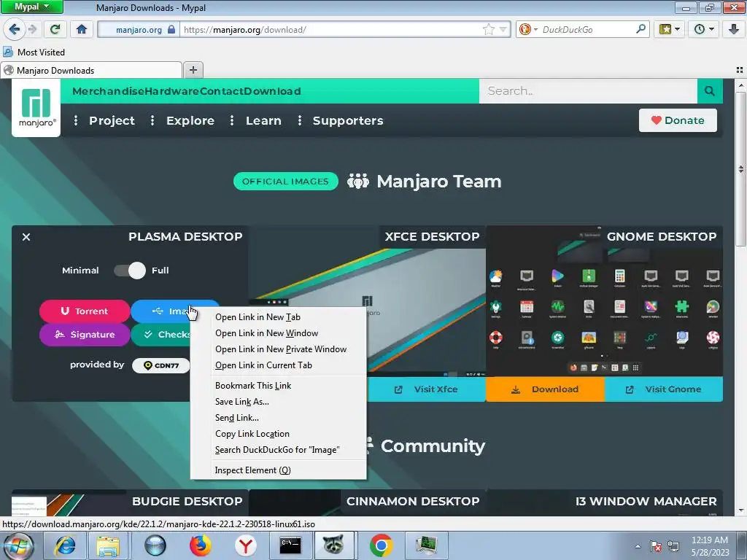Launch Internet Explorer from taskbar
This screenshot has width=747, height=560.
65,545
